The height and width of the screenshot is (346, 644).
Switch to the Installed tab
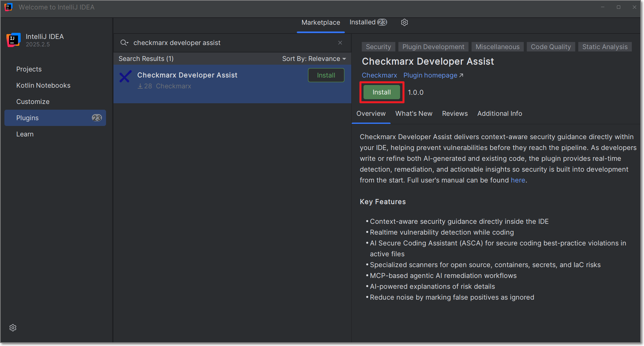click(368, 22)
